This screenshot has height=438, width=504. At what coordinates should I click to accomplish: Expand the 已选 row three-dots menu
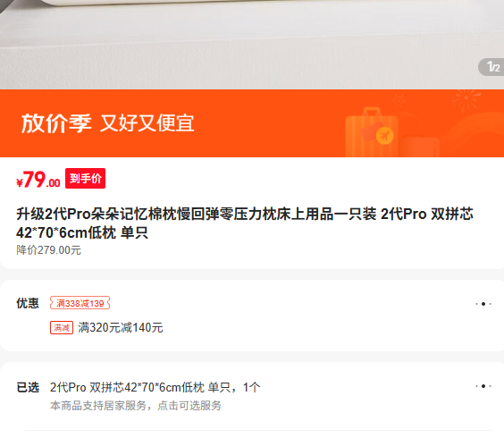pos(483,386)
